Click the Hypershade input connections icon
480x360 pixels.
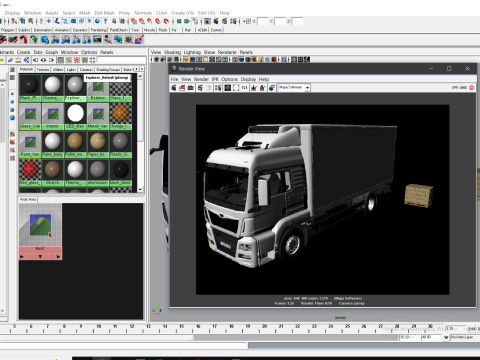coord(35,60)
